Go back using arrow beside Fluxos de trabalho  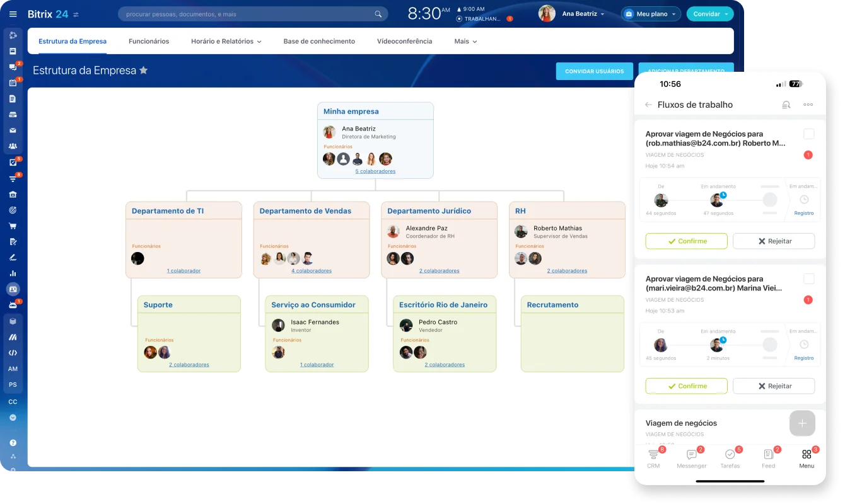[x=648, y=105]
